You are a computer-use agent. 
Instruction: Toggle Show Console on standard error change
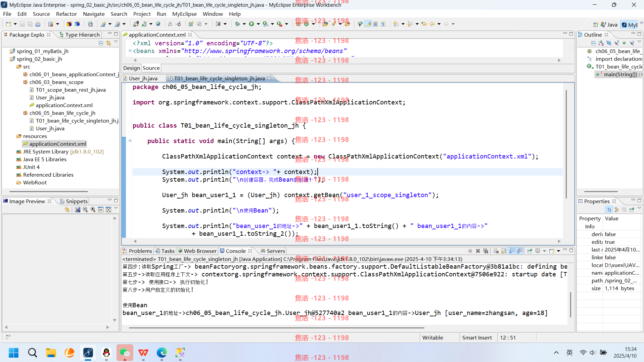(519, 251)
